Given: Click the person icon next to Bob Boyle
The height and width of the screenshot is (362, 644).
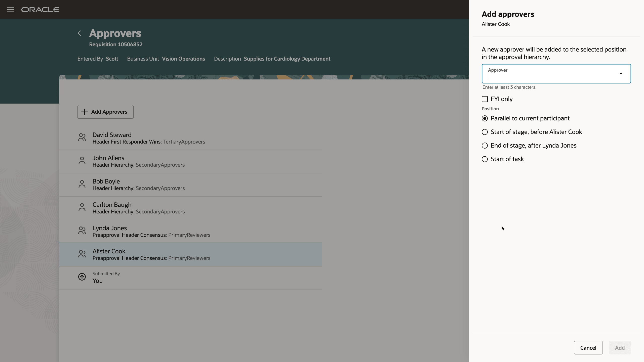Looking at the screenshot, I should coord(82,184).
